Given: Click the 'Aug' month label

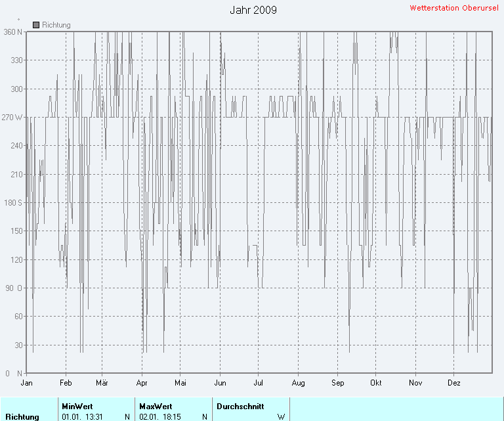Looking at the screenshot, I should coord(299,383).
